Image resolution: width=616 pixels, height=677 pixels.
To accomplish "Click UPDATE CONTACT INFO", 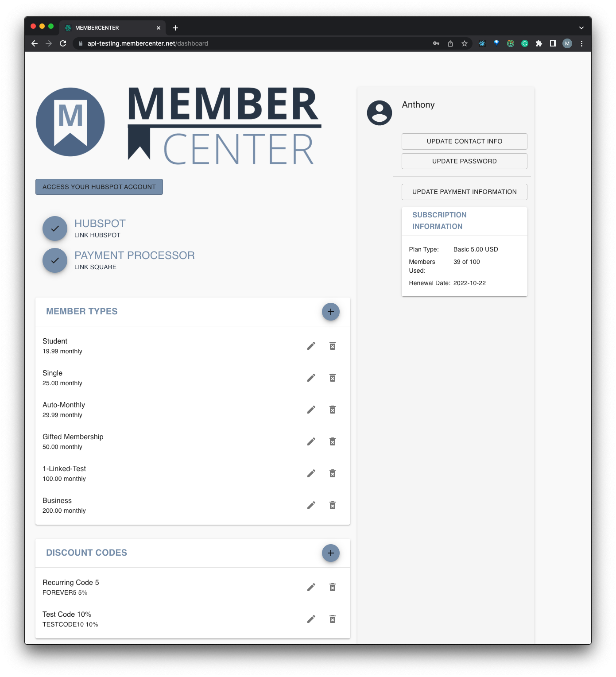I will point(464,141).
